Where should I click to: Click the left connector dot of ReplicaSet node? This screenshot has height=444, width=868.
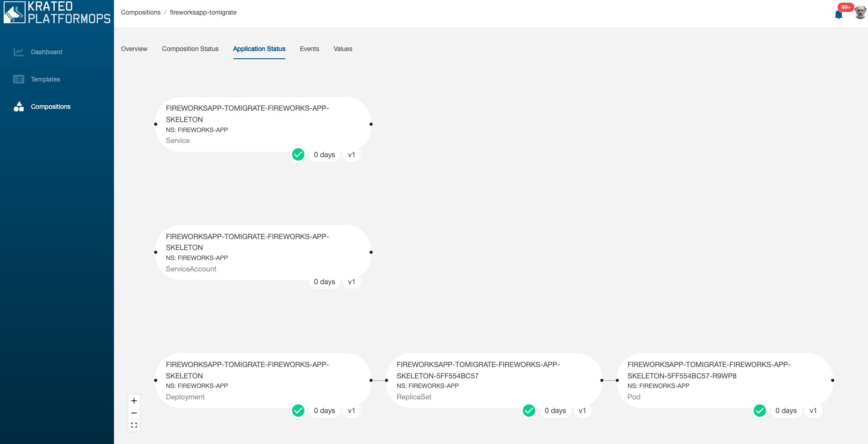pos(387,380)
